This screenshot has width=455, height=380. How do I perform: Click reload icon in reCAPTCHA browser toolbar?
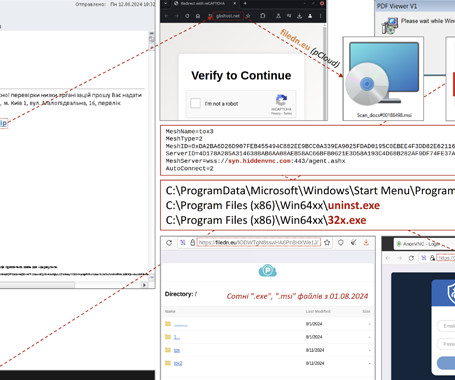(187, 16)
